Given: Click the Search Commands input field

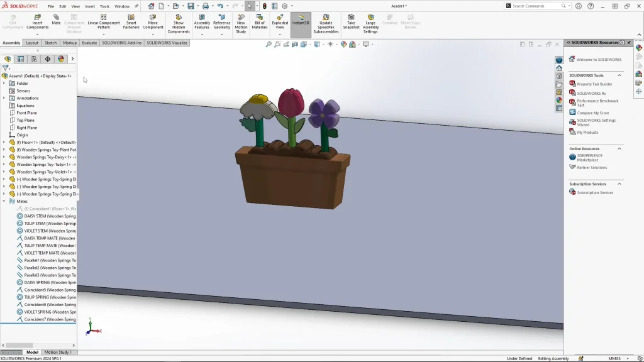Looking at the screenshot, I should (x=535, y=6).
